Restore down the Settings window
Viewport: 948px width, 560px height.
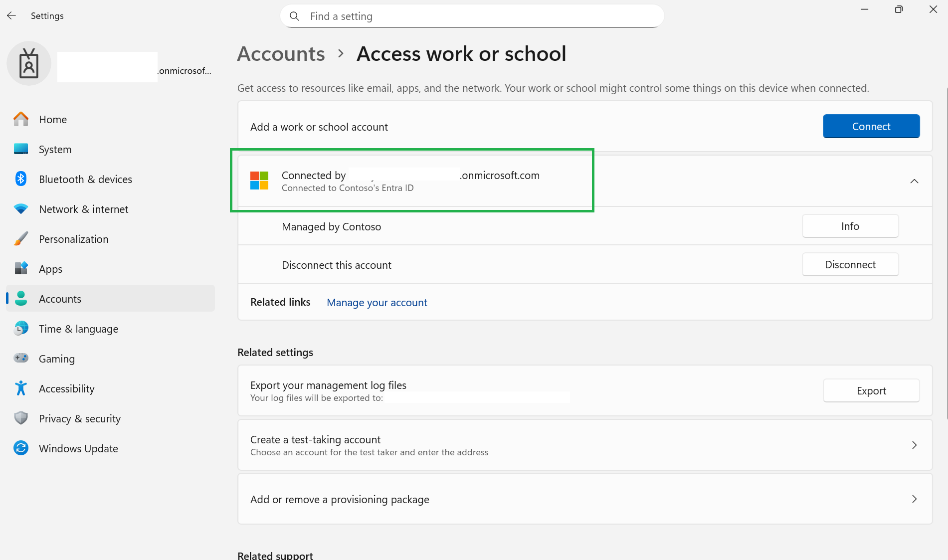(x=899, y=9)
